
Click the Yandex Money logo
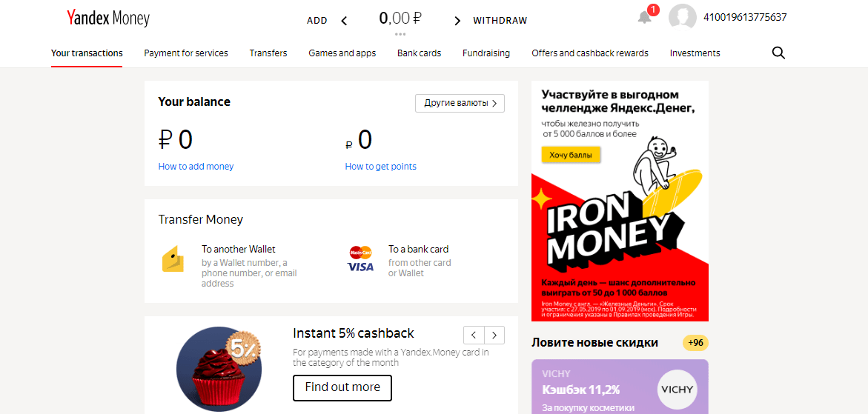108,19
